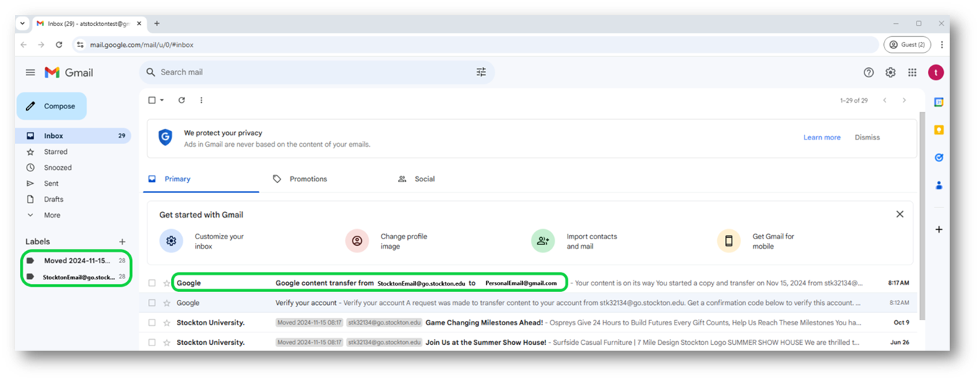Click the Customize your inbox icon

pyautogui.click(x=171, y=241)
